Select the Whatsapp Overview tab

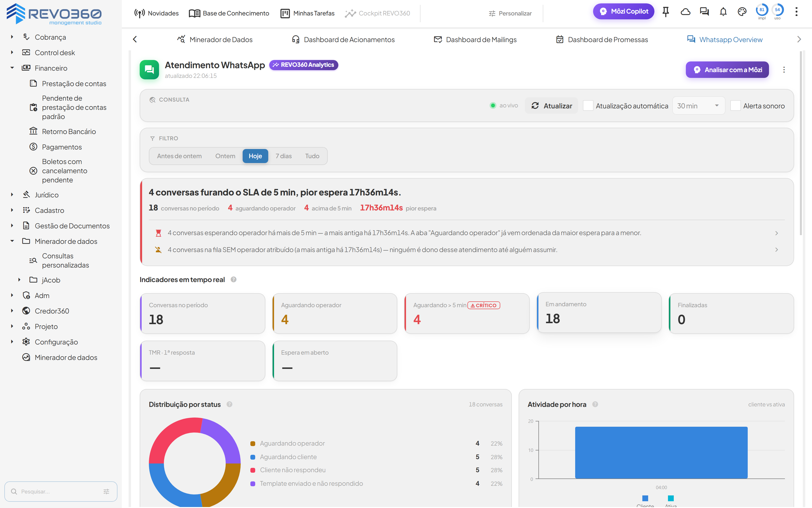point(725,39)
